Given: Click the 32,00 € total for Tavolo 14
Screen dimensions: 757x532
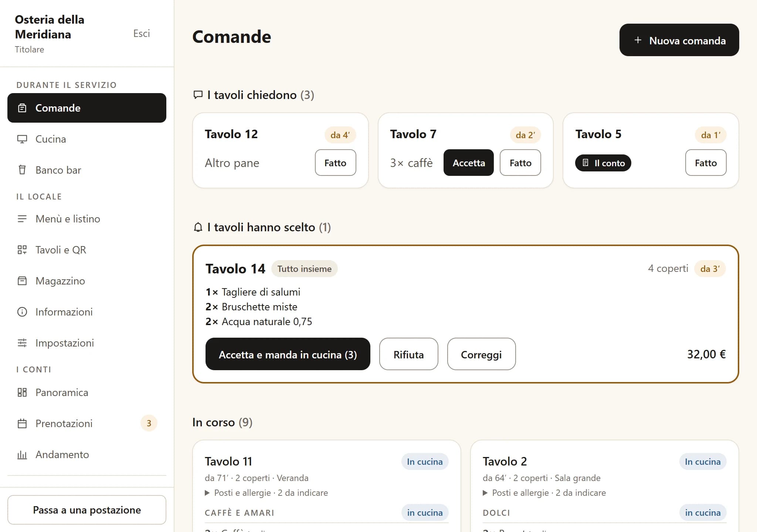Looking at the screenshot, I should 706,354.
